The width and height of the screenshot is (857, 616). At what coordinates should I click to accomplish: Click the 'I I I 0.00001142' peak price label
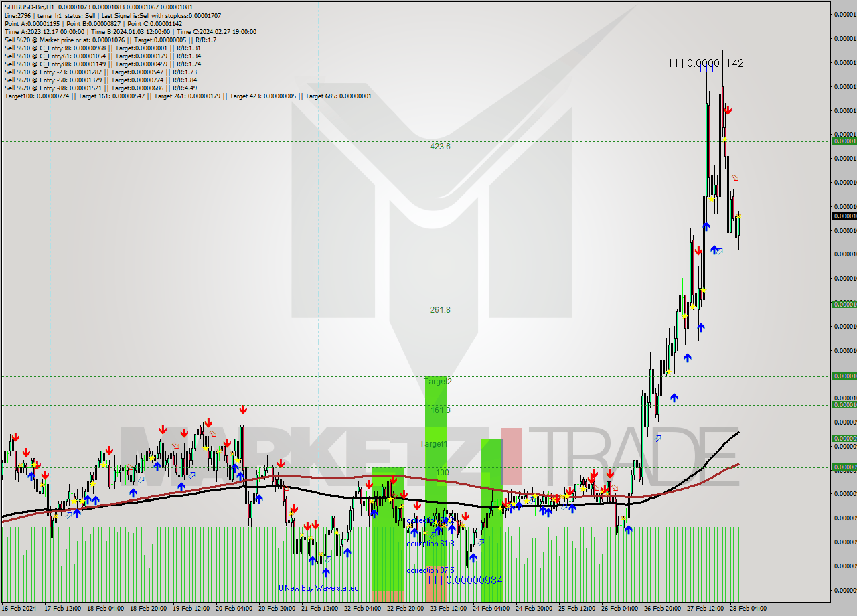pos(706,63)
